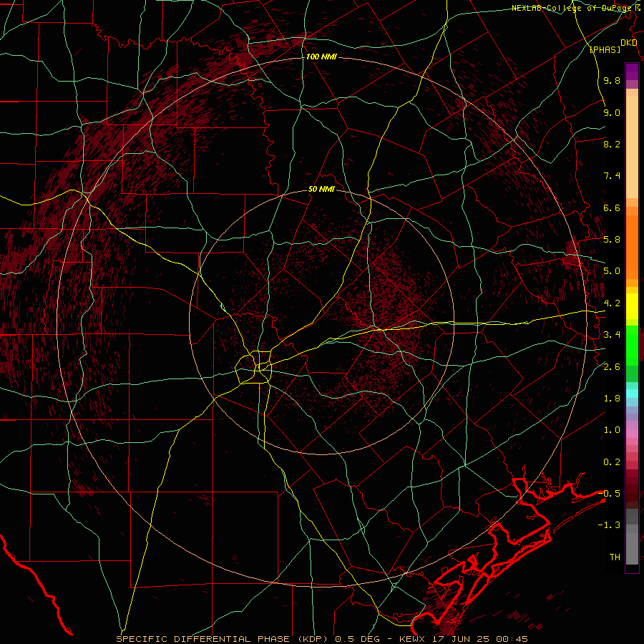This screenshot has height=644, width=644.
Task: Click the [PHAS] units label
Action: click(x=605, y=50)
